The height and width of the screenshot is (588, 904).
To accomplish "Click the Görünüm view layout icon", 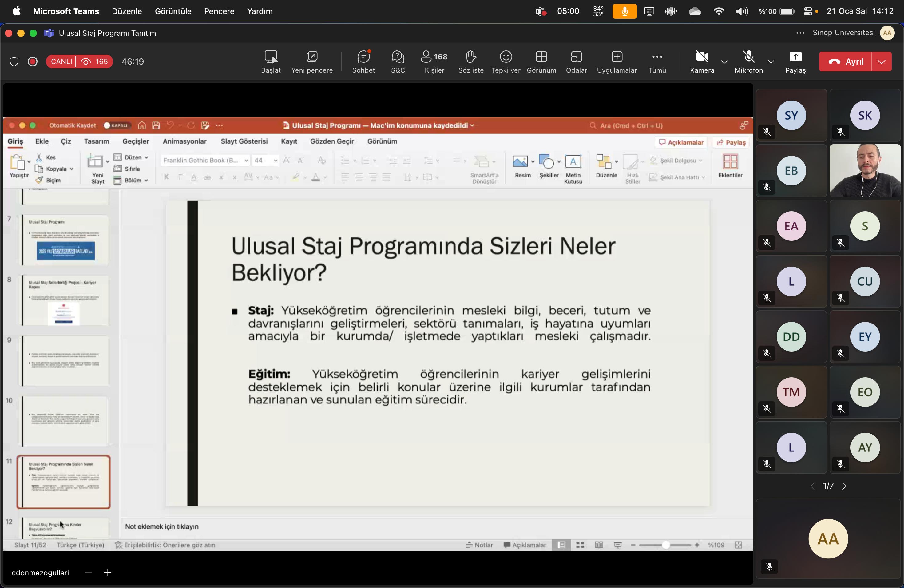I will (541, 61).
